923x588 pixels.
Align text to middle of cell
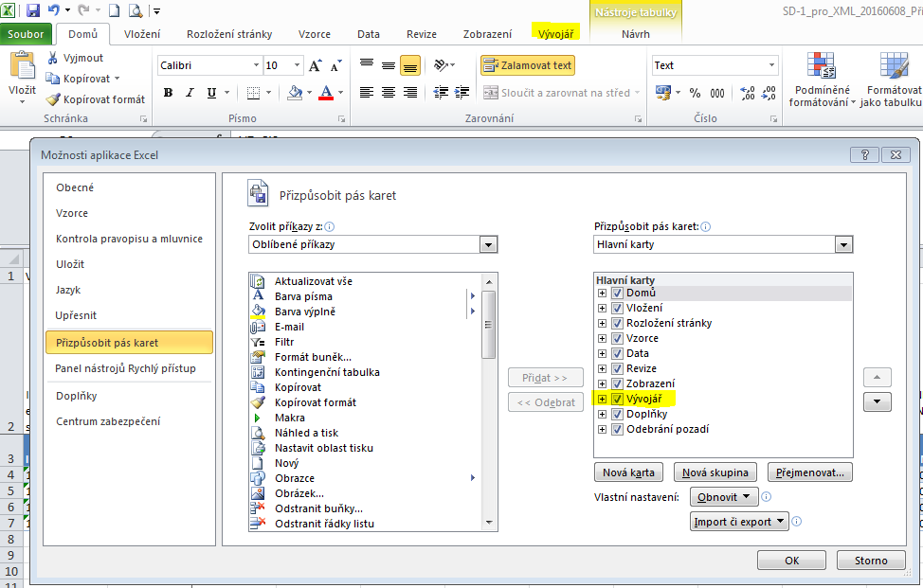click(x=389, y=65)
